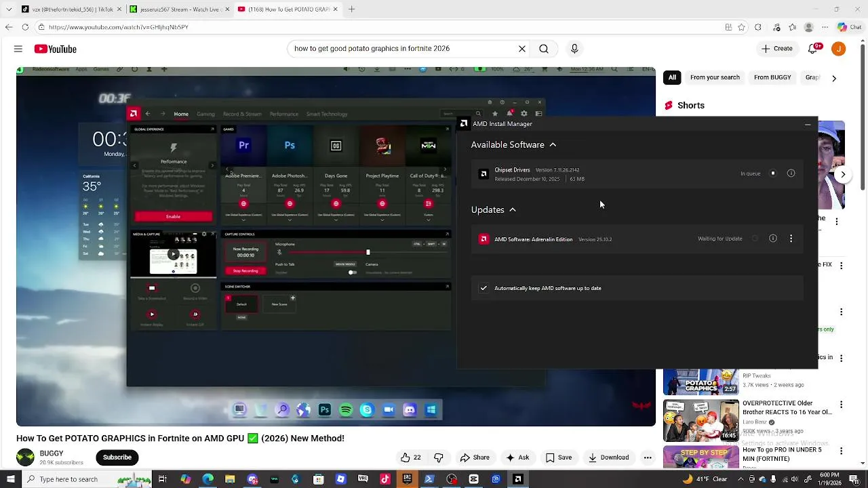
Task: Open the YouTube guide menu
Action: pos(18,49)
